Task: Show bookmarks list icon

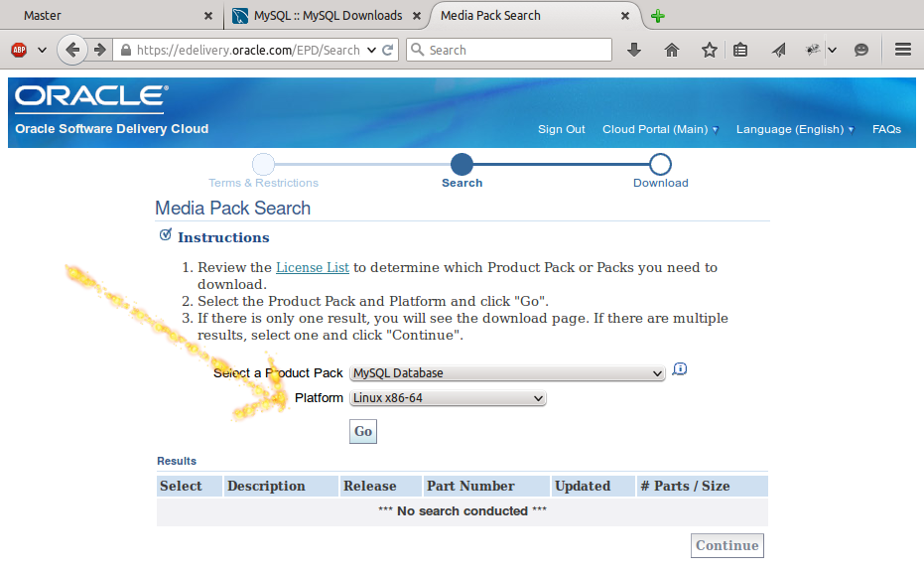Action: click(x=740, y=50)
